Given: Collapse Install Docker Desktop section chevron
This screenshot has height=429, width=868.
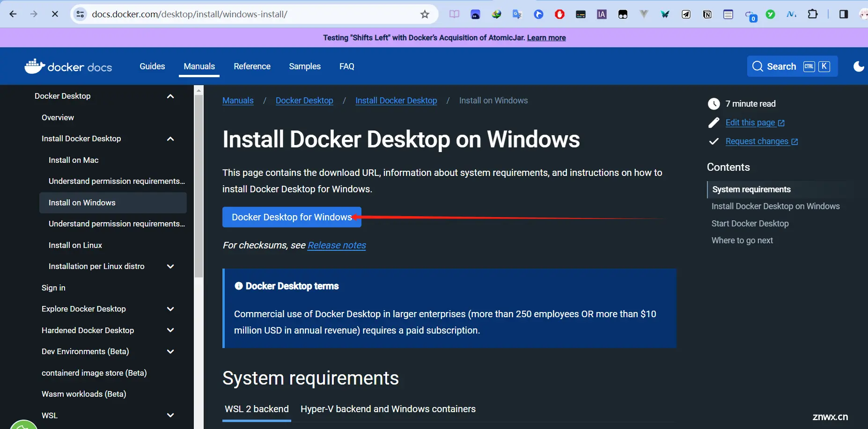Looking at the screenshot, I should point(170,139).
